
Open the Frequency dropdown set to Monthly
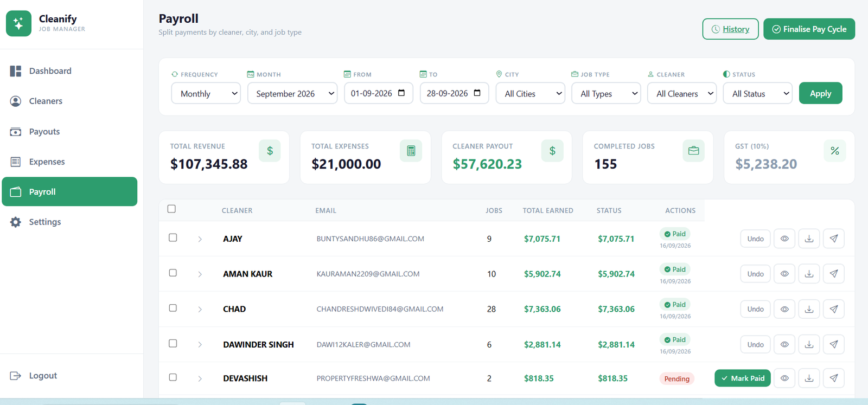[206, 93]
